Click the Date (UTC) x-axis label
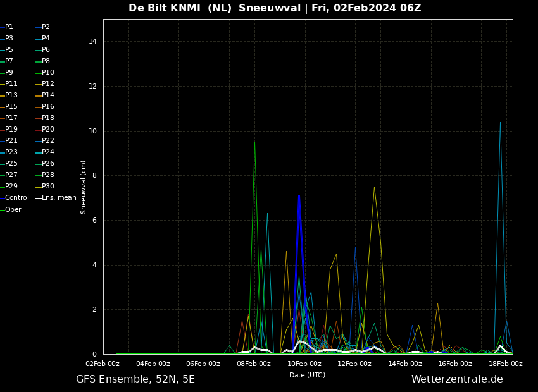Viewport: 538px width, 392px height. pos(308,376)
